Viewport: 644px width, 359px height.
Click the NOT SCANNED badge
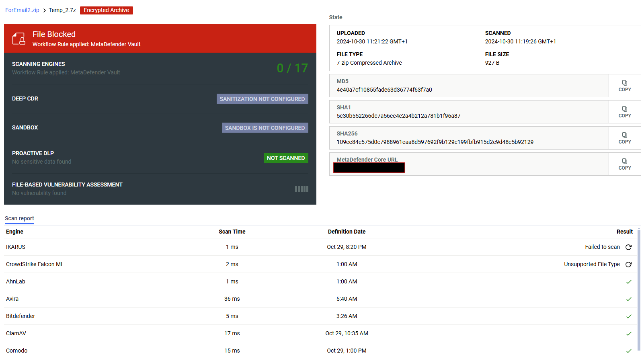(x=286, y=158)
